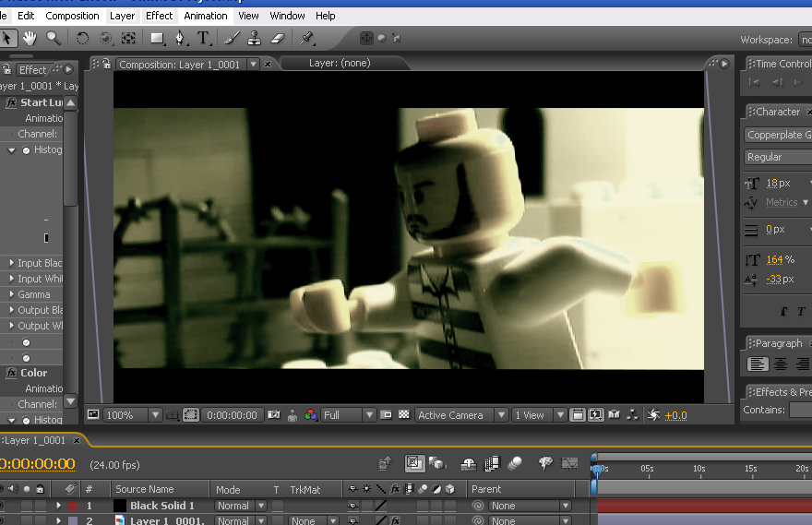Toggle solo box for Black Solid 1 layer
Viewport: 812px width, 525px height.
coord(27,506)
